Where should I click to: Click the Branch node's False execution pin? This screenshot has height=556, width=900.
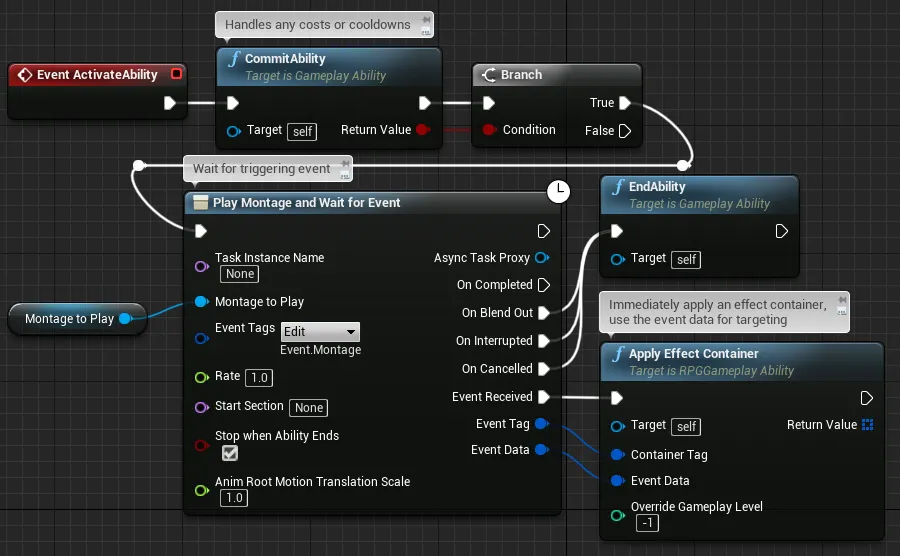pyautogui.click(x=625, y=131)
